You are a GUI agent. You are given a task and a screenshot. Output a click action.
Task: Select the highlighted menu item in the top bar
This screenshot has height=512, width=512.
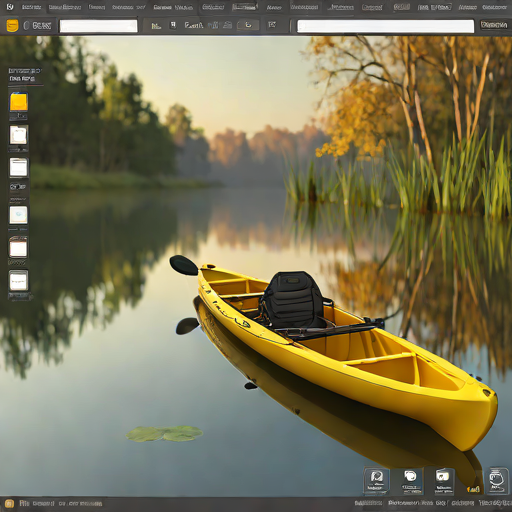point(245,7)
